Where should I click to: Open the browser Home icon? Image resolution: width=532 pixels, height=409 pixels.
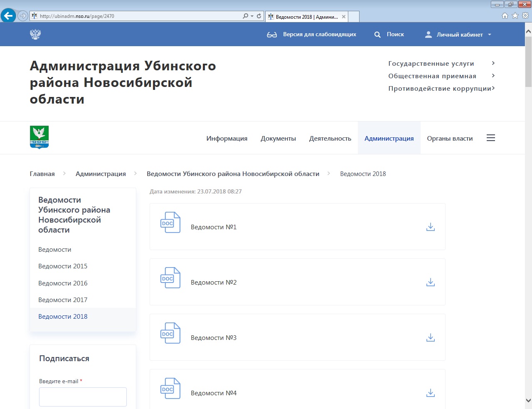(x=505, y=15)
